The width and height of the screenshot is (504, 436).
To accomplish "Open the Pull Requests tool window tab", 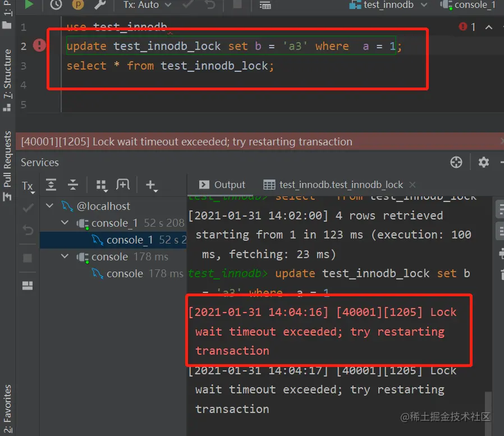I will click(x=7, y=166).
